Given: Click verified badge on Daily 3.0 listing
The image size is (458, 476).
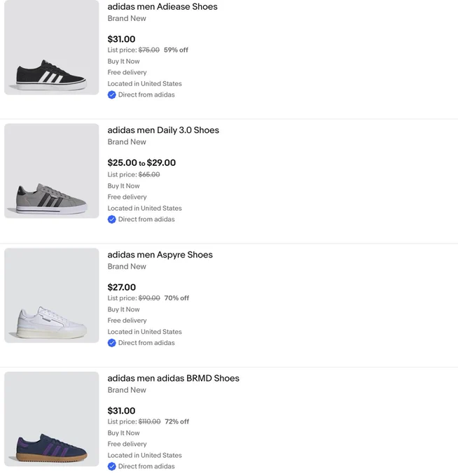Looking at the screenshot, I should coord(112,219).
